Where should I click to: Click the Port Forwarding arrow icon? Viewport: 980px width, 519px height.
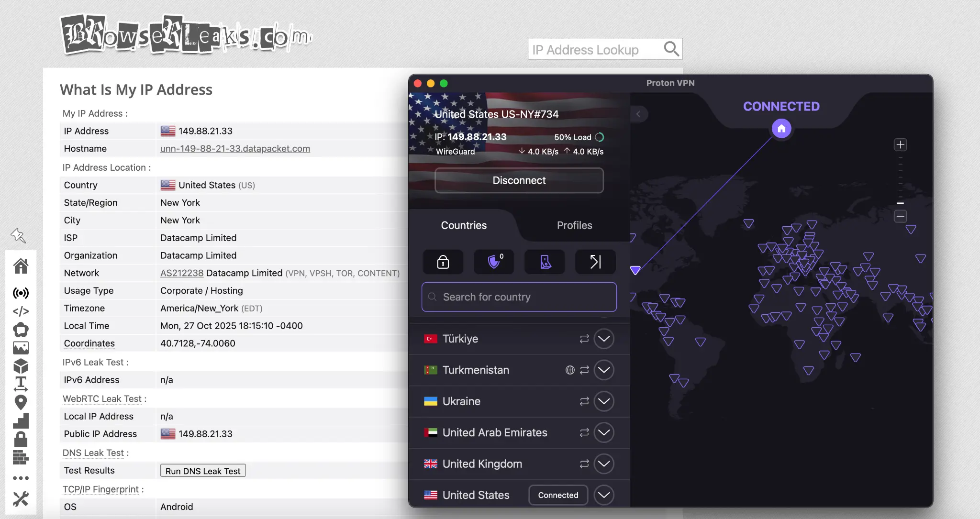594,262
